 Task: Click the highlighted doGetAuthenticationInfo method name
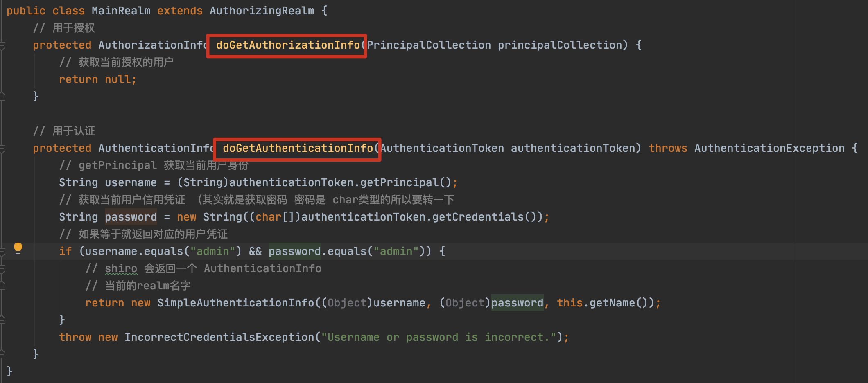(x=298, y=149)
